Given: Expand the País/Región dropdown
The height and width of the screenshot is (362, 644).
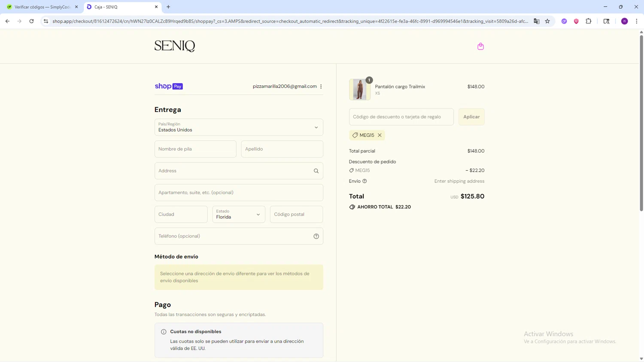Looking at the screenshot, I should click(239, 127).
